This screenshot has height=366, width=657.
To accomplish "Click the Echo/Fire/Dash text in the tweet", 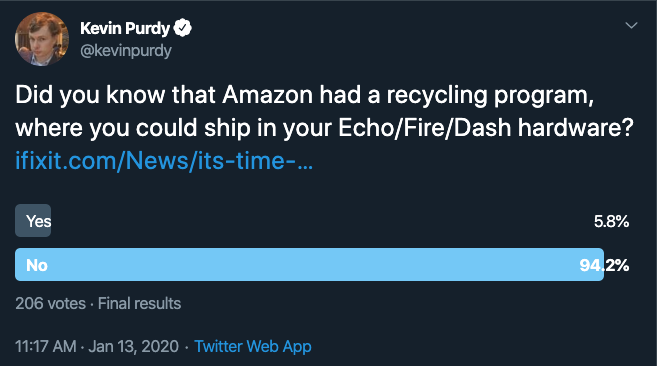I will pyautogui.click(x=425, y=128).
